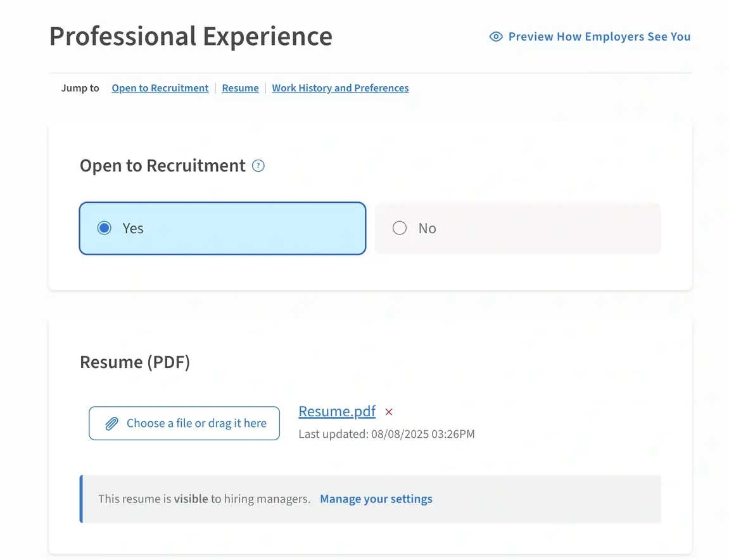
Task: Click the Jump to label
Action: click(x=80, y=88)
